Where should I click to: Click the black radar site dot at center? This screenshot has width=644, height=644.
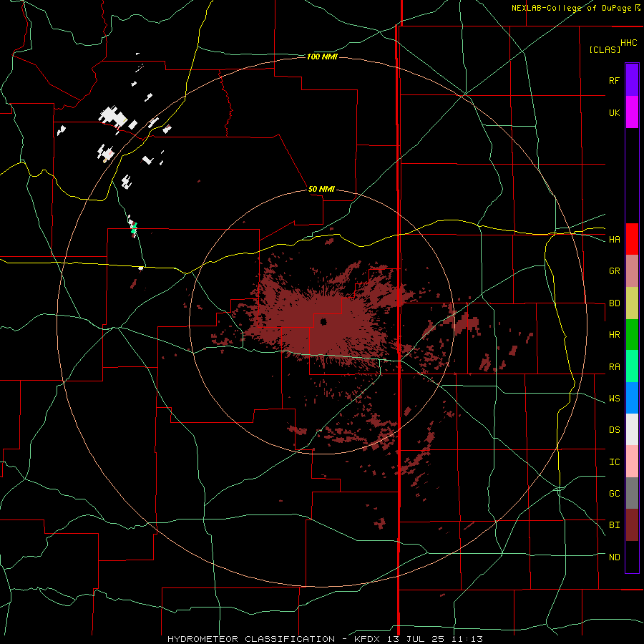tap(323, 321)
